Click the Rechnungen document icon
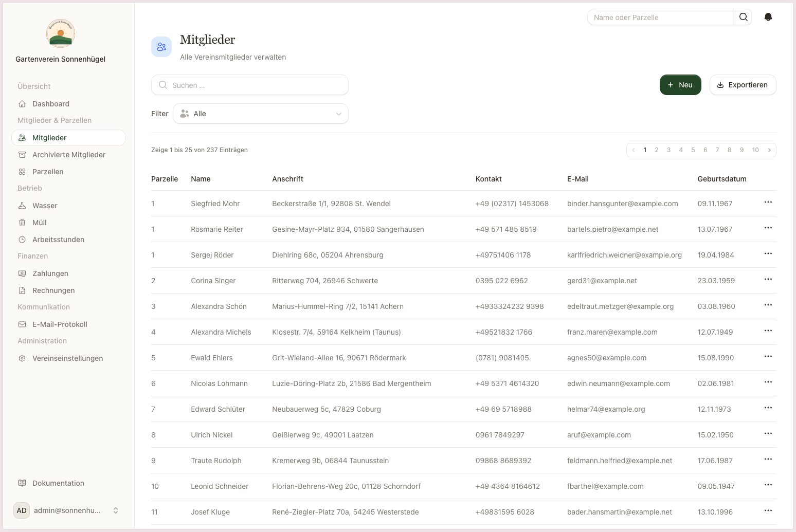 tap(22, 290)
